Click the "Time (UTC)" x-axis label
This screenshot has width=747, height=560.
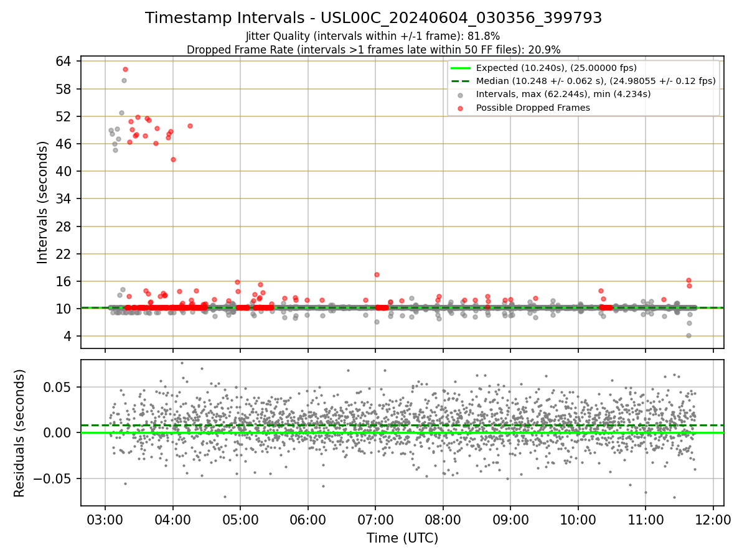402,538
